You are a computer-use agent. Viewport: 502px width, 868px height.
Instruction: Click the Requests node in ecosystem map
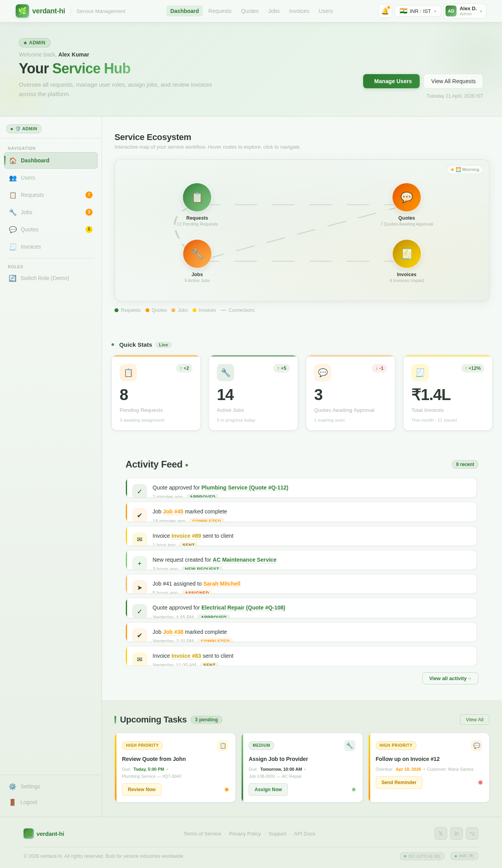[x=197, y=197]
